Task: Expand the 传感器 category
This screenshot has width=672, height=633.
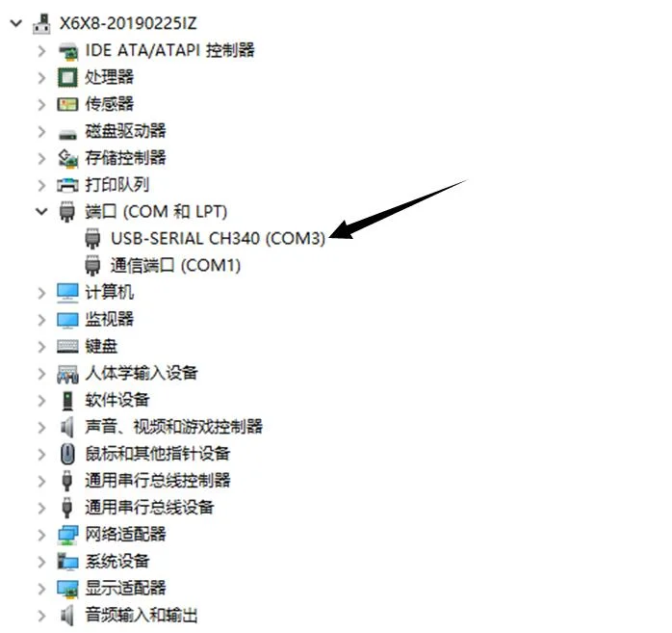Action: 41,105
